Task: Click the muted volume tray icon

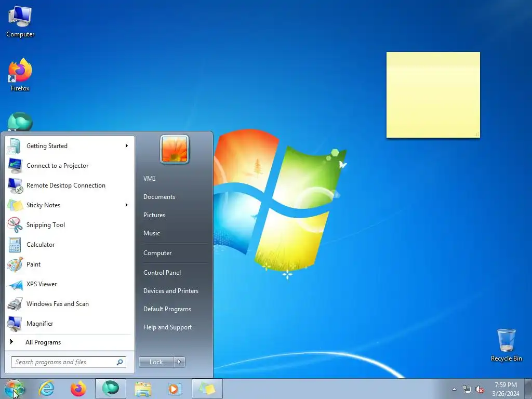Action: click(x=480, y=389)
